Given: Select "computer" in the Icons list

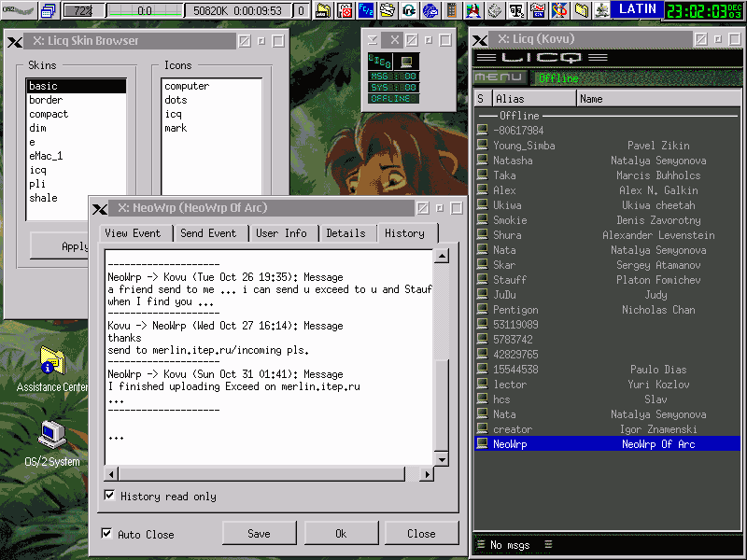Looking at the screenshot, I should (x=212, y=86).
